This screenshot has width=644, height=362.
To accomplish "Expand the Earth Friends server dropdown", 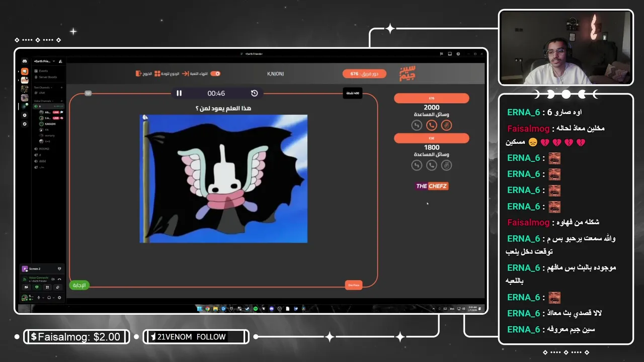I will click(54, 61).
